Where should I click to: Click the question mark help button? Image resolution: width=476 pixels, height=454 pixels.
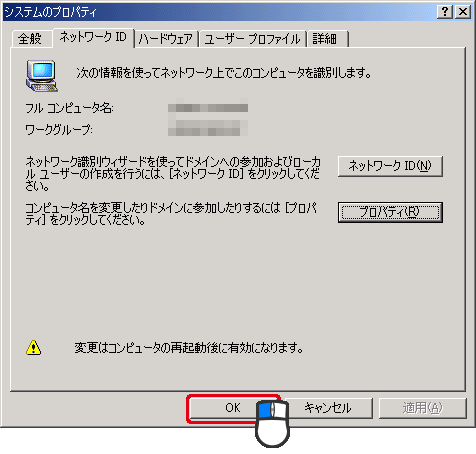[x=445, y=12]
